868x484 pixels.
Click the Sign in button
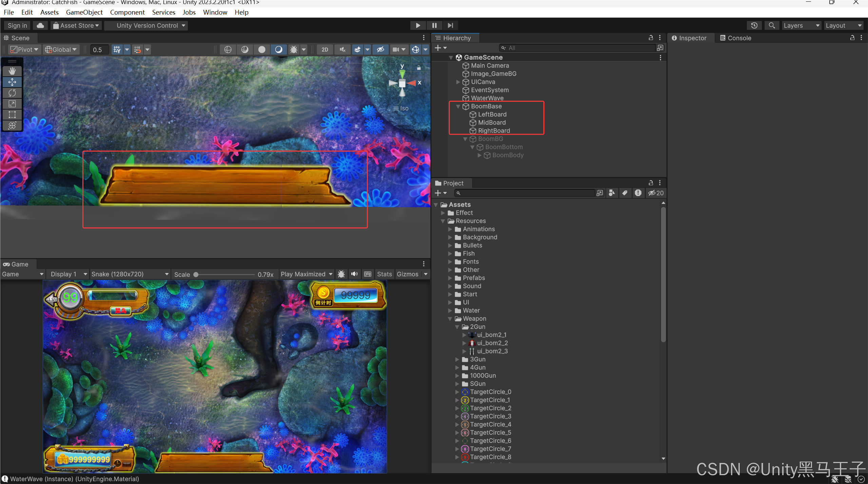tap(17, 25)
